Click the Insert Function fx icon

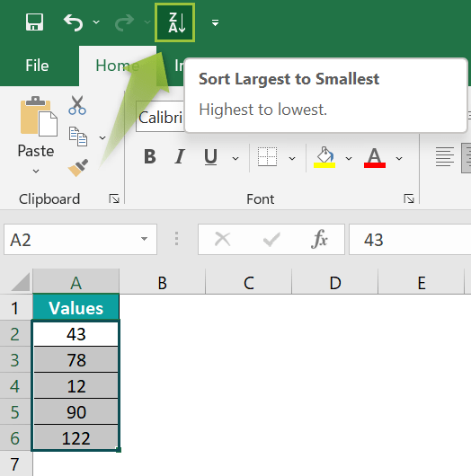[319, 239]
